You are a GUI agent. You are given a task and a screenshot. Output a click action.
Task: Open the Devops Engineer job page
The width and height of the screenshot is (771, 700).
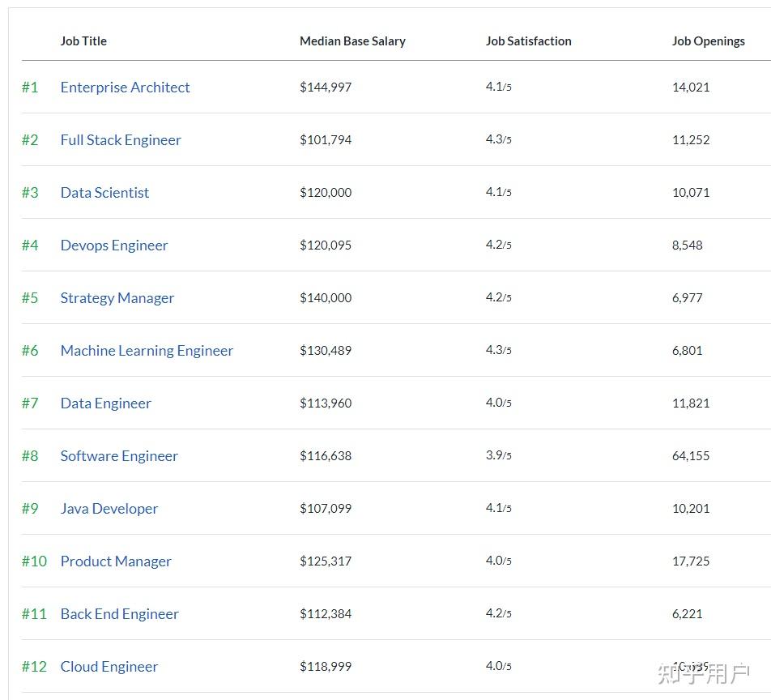[114, 245]
